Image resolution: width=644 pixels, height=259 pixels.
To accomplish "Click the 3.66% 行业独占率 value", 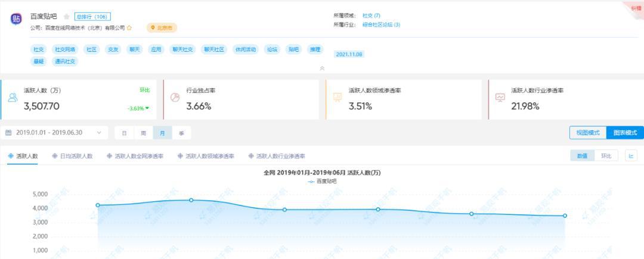I will pos(199,107).
